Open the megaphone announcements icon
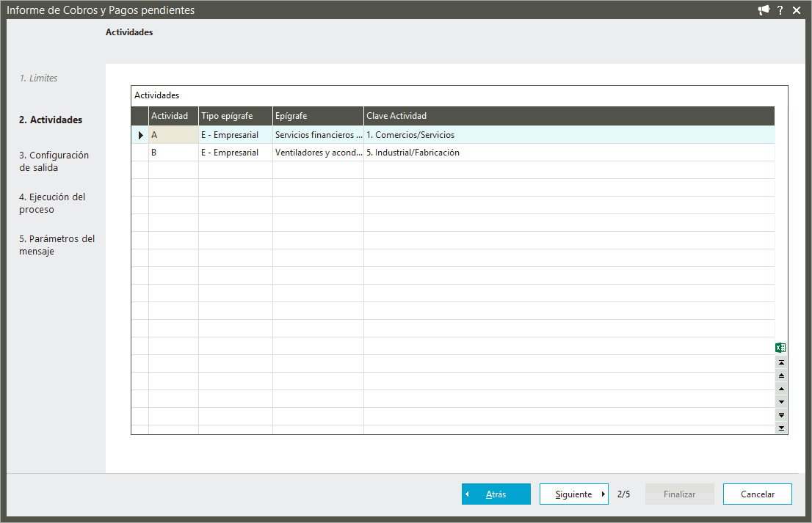The image size is (812, 523). pos(764,10)
